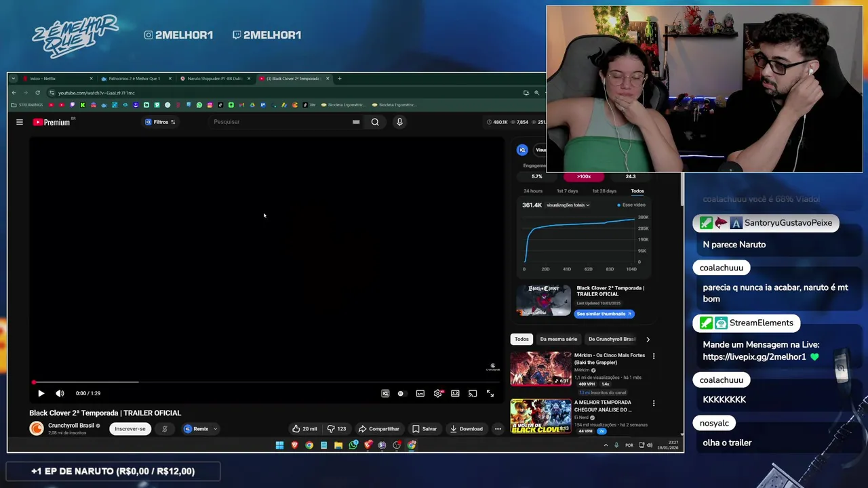Start a search with the magnifier button

(x=375, y=122)
